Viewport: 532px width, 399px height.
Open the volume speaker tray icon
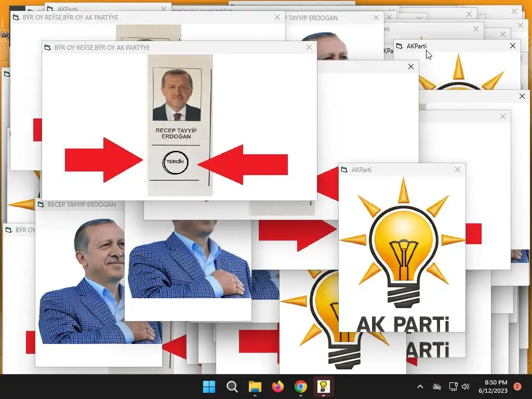click(x=465, y=387)
